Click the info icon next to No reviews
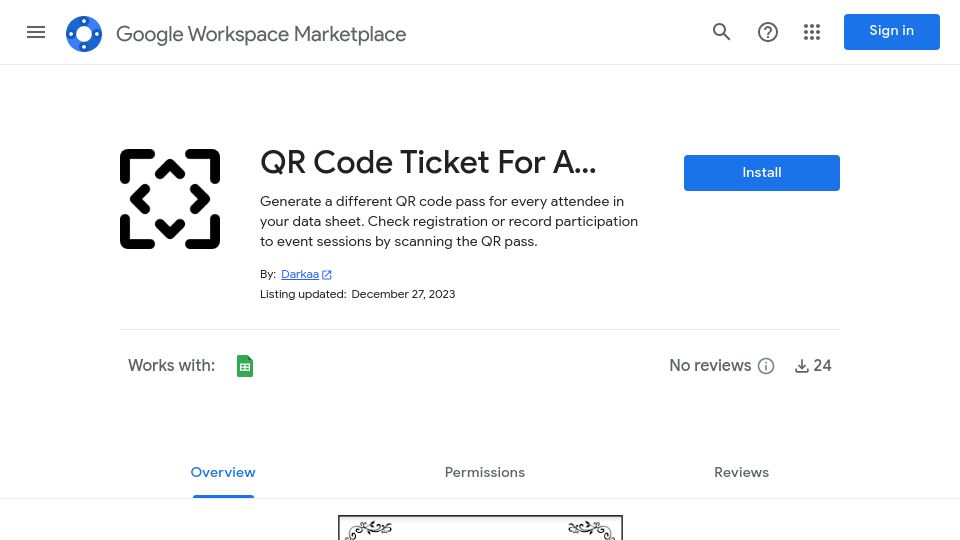This screenshot has height=540, width=960. [766, 366]
